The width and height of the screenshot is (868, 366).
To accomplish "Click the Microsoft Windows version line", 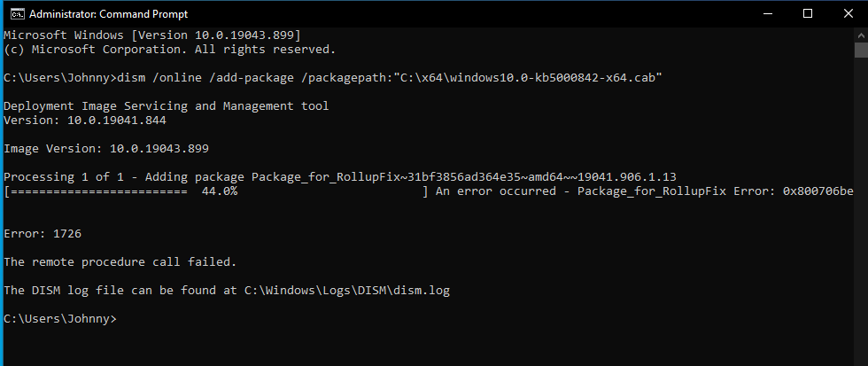I will tap(152, 35).
